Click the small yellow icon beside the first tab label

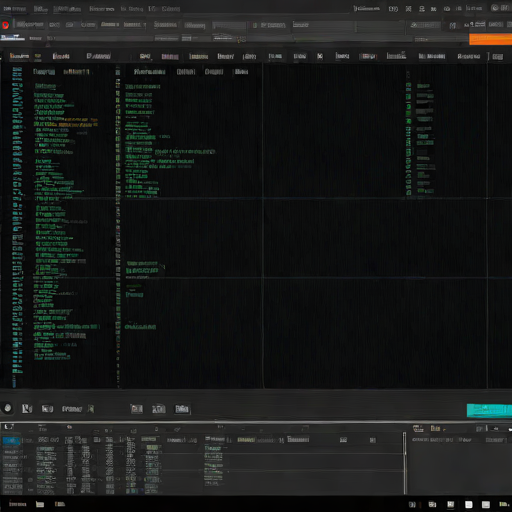(38, 56)
